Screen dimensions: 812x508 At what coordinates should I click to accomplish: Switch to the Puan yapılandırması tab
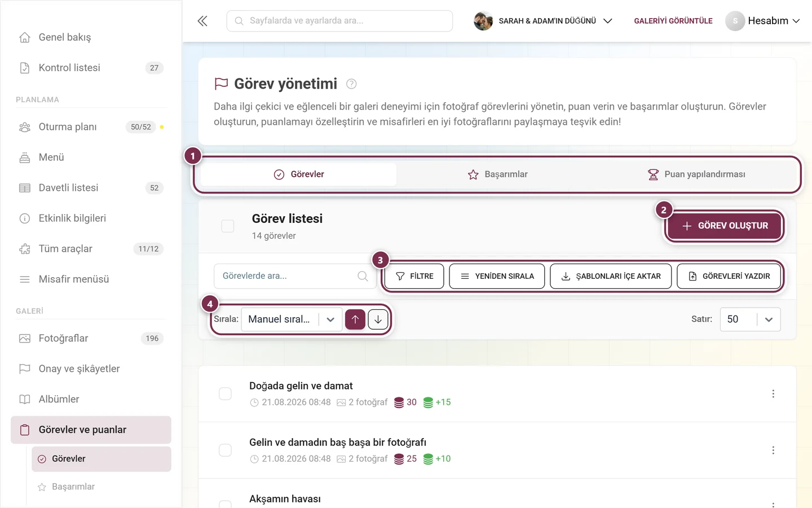[696, 174]
